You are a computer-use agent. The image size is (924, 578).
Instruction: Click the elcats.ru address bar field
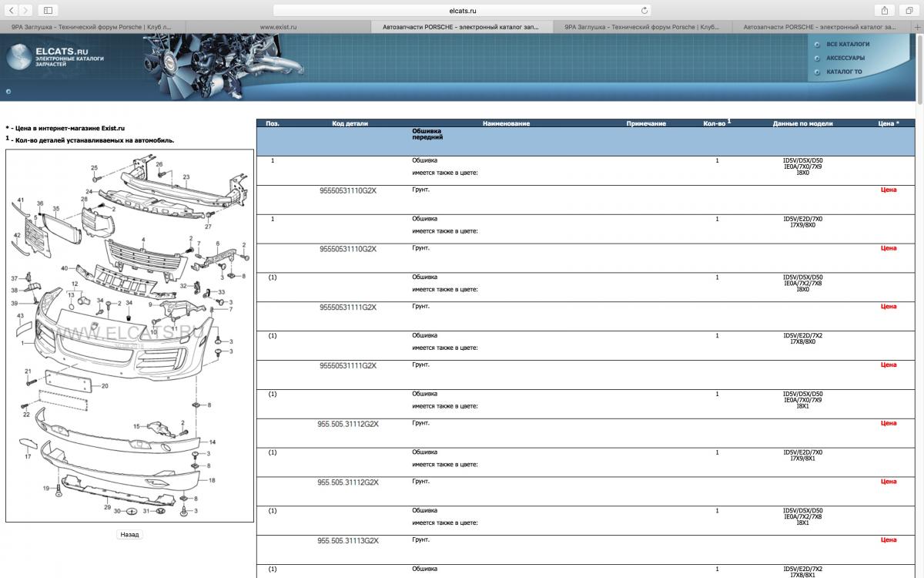[x=462, y=10]
